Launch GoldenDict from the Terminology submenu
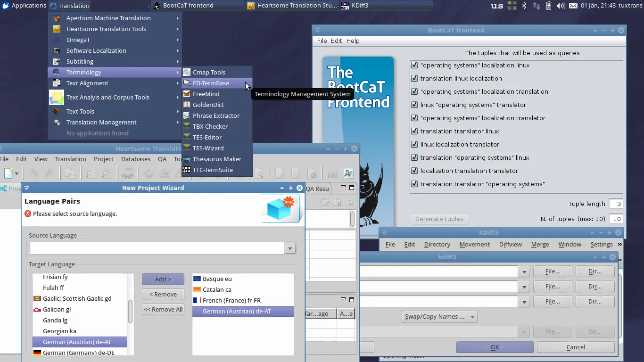The width and height of the screenshot is (644, 362). [x=217, y=105]
